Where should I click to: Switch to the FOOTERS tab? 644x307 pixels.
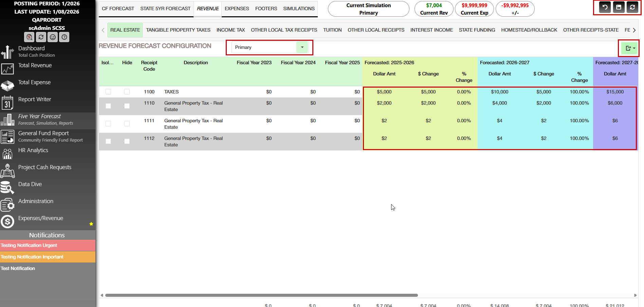click(x=266, y=8)
